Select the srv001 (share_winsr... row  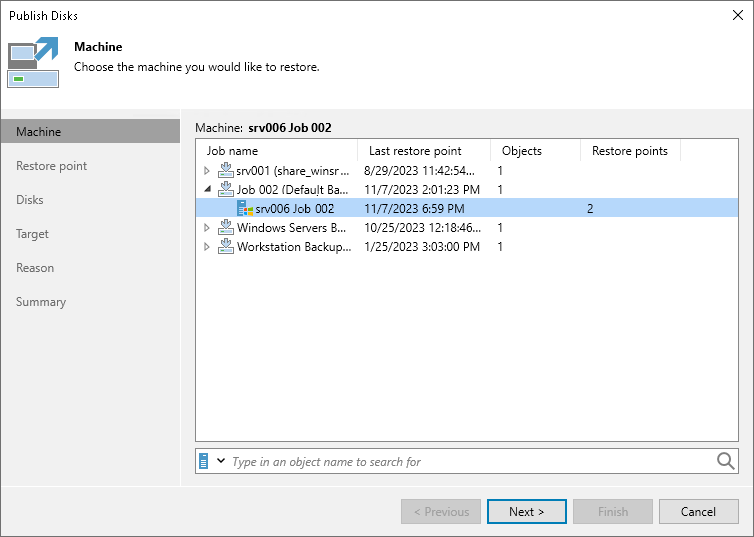coord(466,170)
